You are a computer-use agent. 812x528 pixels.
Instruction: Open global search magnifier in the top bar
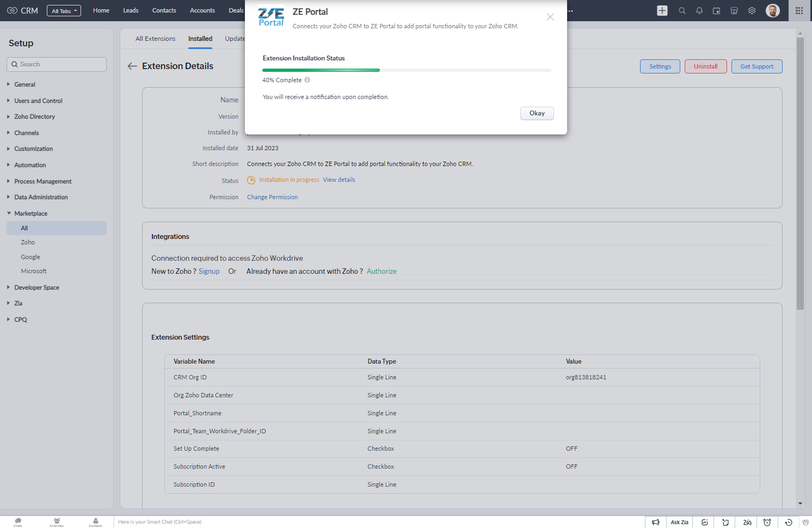[682, 10]
